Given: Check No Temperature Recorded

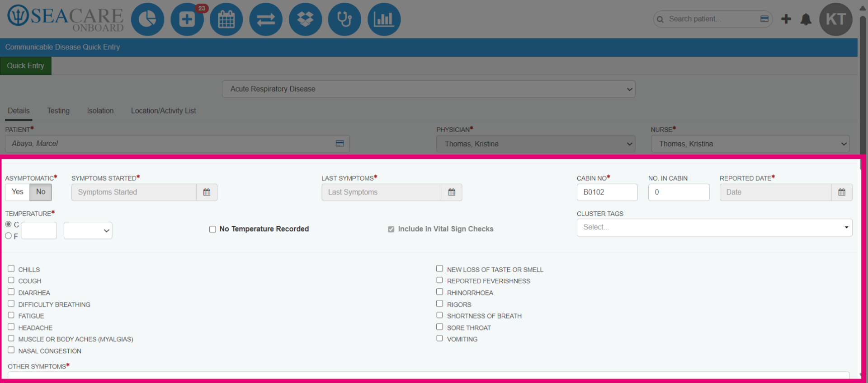Looking at the screenshot, I should [x=212, y=229].
